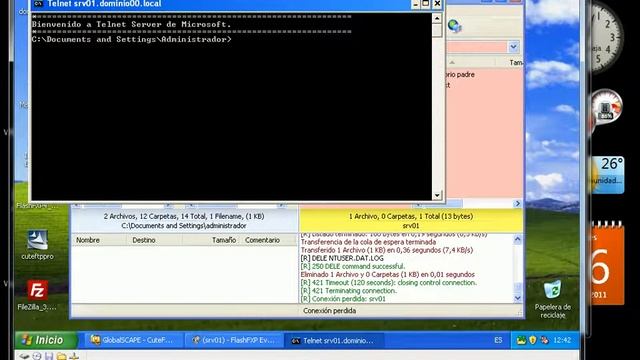Click log line 'Transferido 1 Archivo (1 KB)'

pyautogui.click(x=387, y=250)
